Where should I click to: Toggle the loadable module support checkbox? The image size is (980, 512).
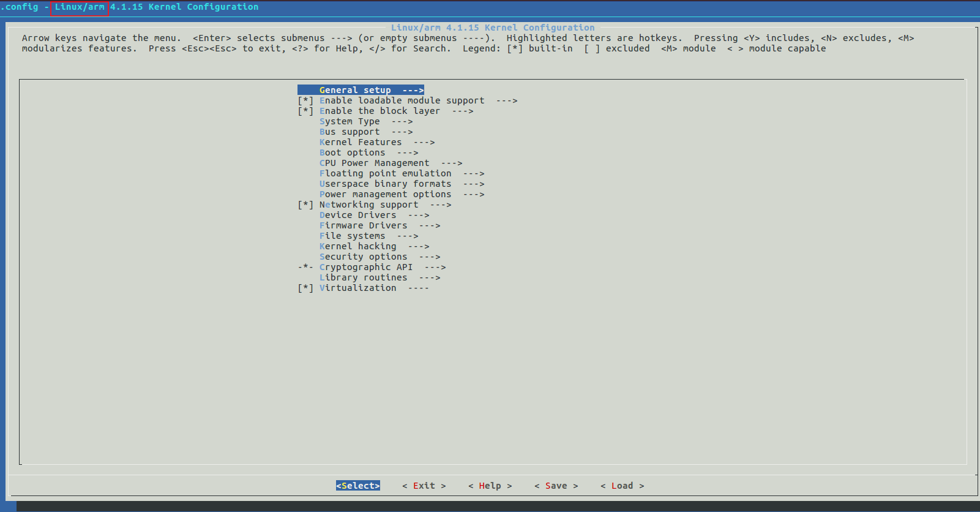click(x=305, y=100)
